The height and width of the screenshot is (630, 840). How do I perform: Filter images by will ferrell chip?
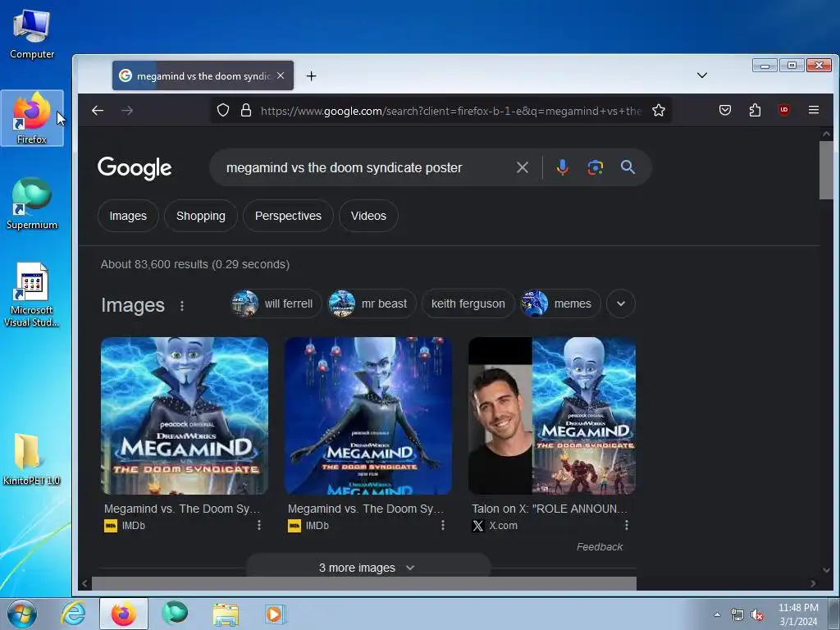point(276,304)
